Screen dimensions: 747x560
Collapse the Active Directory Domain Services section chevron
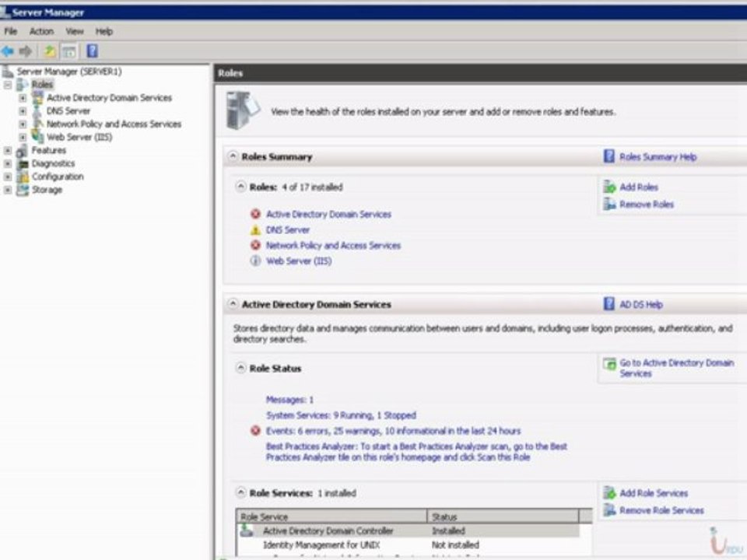point(233,304)
